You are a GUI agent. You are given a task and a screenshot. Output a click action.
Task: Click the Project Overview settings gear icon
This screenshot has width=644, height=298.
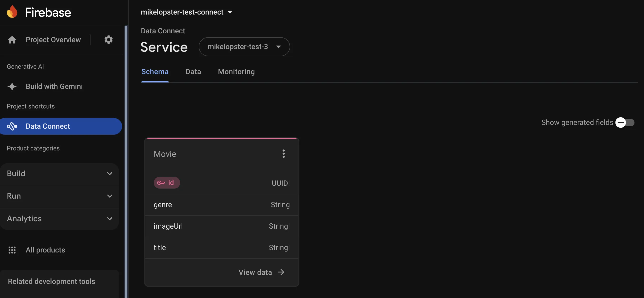pyautogui.click(x=109, y=40)
